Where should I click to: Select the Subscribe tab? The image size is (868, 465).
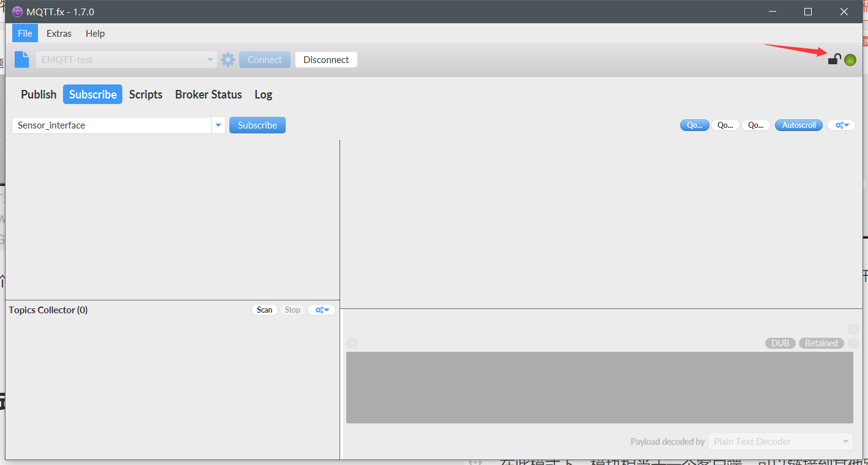93,94
